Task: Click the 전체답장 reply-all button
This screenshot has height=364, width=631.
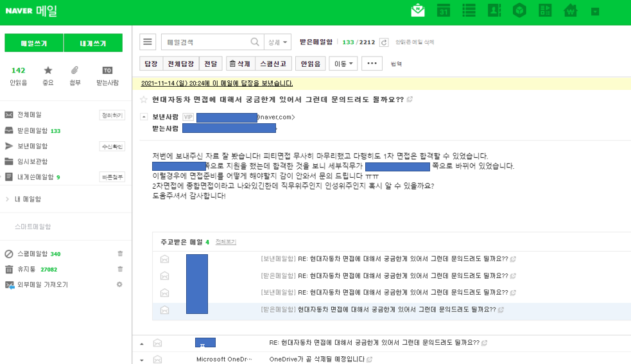Action: click(x=180, y=64)
